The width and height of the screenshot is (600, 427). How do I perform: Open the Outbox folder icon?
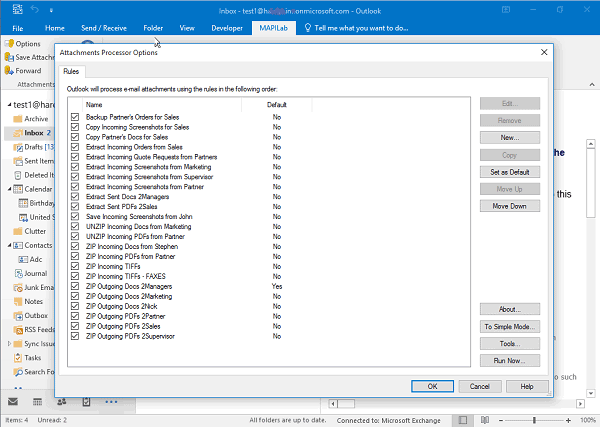pyautogui.click(x=18, y=316)
